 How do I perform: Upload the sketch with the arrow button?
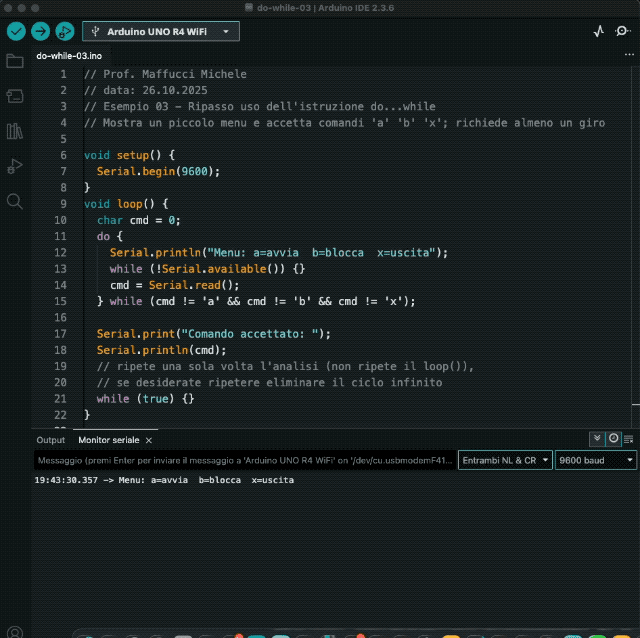point(40,31)
